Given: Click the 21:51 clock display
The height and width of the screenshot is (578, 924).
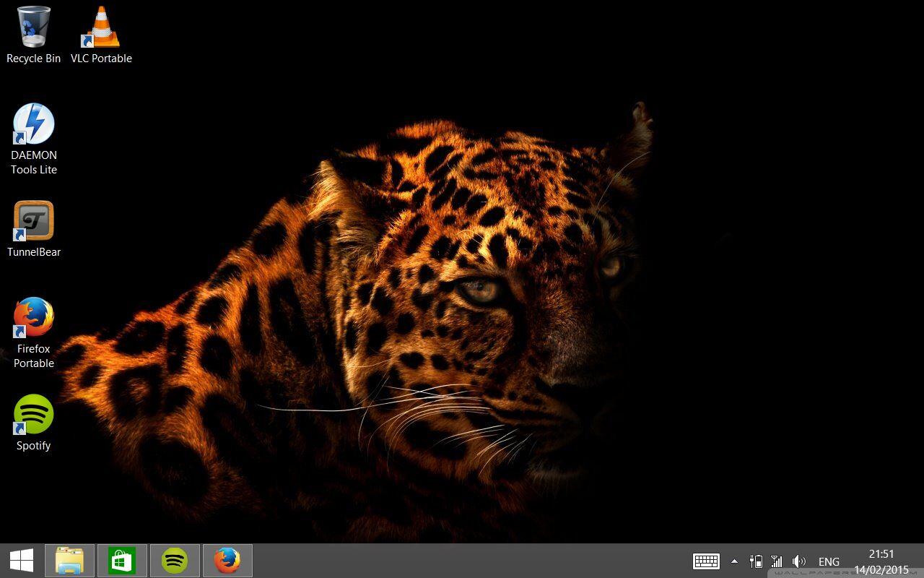Looking at the screenshot, I should coord(881,553).
